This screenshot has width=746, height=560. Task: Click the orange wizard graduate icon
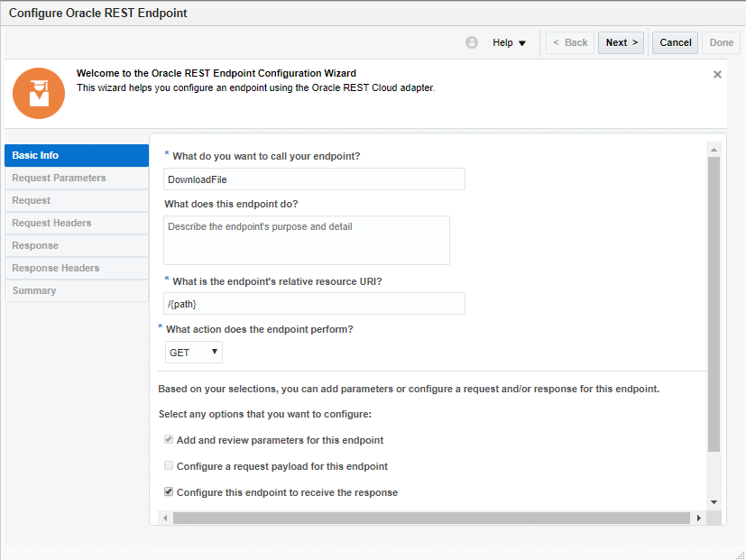click(x=39, y=93)
